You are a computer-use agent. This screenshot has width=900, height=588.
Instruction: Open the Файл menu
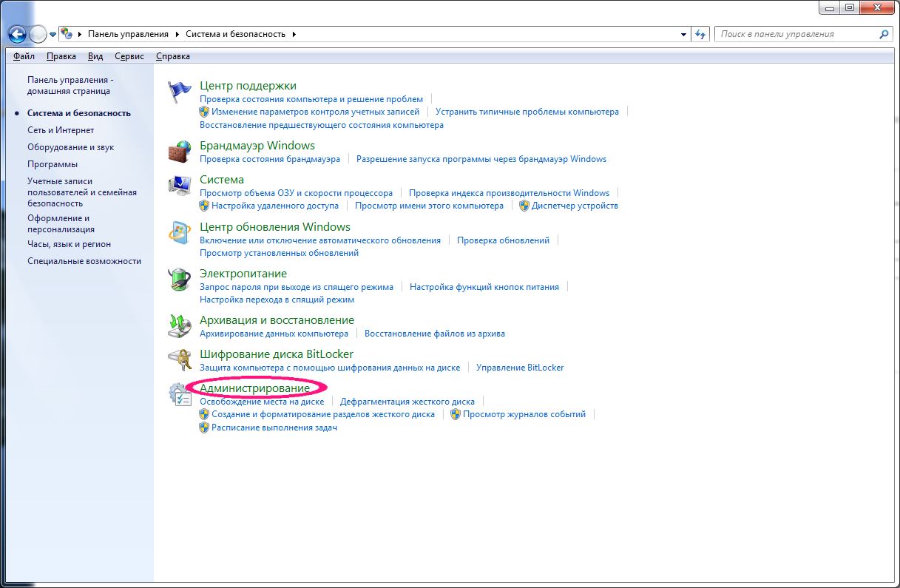click(x=24, y=56)
